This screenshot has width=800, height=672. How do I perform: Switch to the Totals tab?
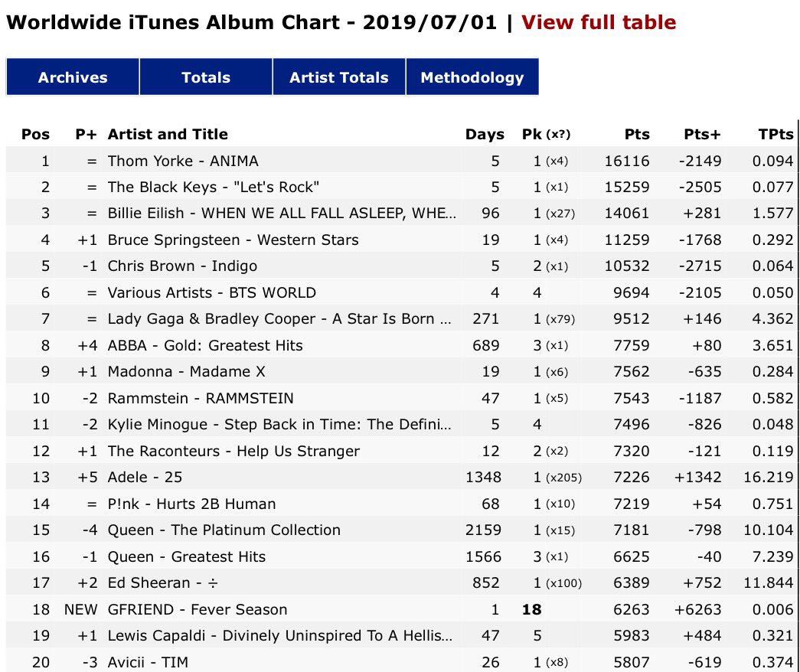point(206,77)
